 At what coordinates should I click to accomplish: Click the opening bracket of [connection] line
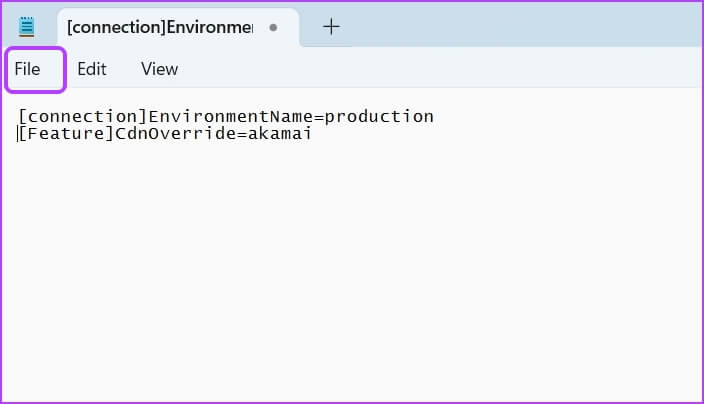coord(22,117)
